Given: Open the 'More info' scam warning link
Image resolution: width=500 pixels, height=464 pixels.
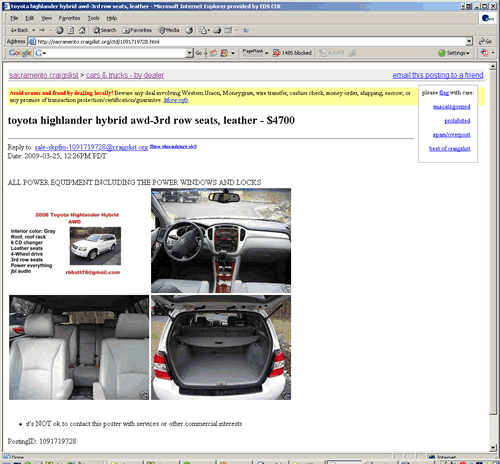Looking at the screenshot, I should pyautogui.click(x=176, y=100).
